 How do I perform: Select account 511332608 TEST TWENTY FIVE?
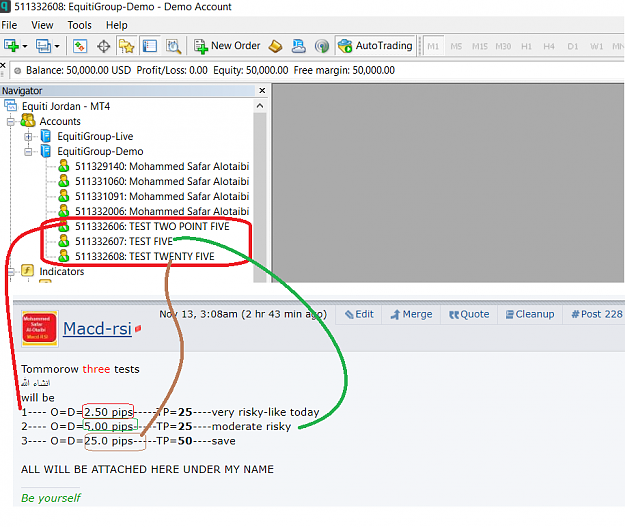point(145,256)
